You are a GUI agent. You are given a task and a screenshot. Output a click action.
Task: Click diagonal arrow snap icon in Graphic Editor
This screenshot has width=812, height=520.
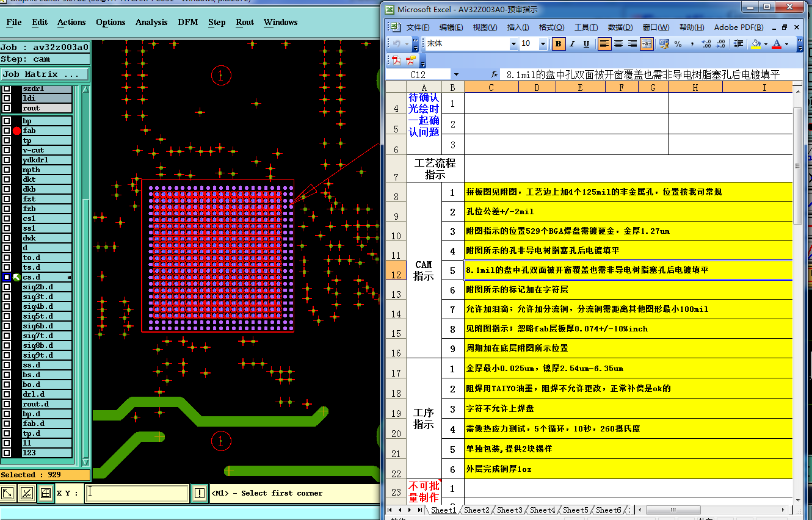8,493
